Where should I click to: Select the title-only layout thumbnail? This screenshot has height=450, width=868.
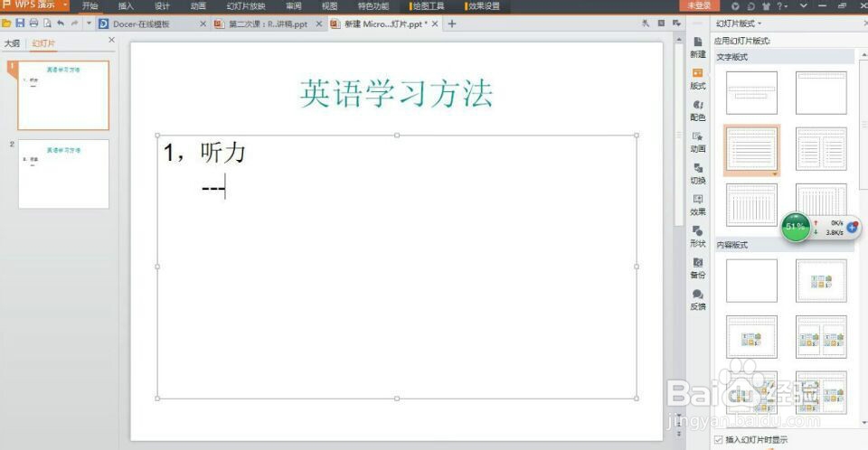tap(821, 92)
